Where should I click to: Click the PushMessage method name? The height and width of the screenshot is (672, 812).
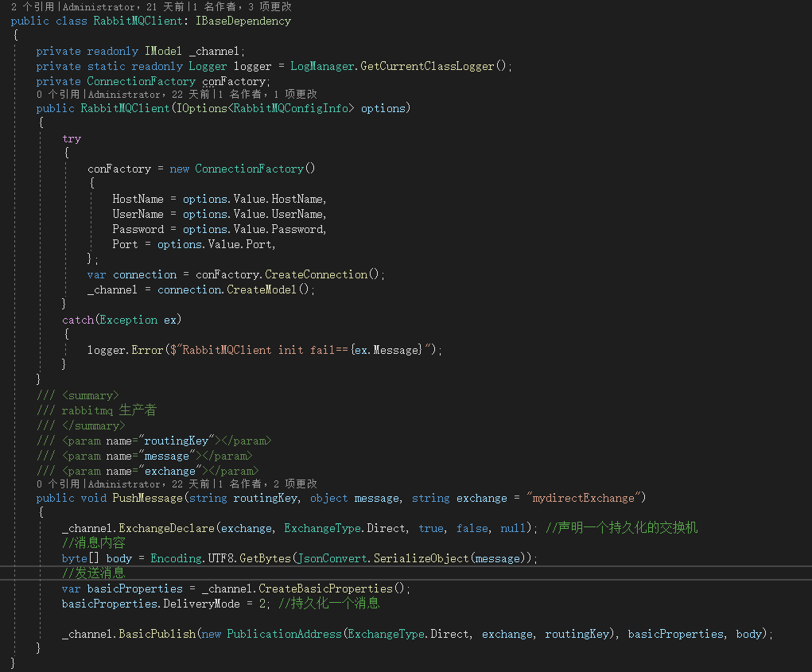tap(148, 498)
